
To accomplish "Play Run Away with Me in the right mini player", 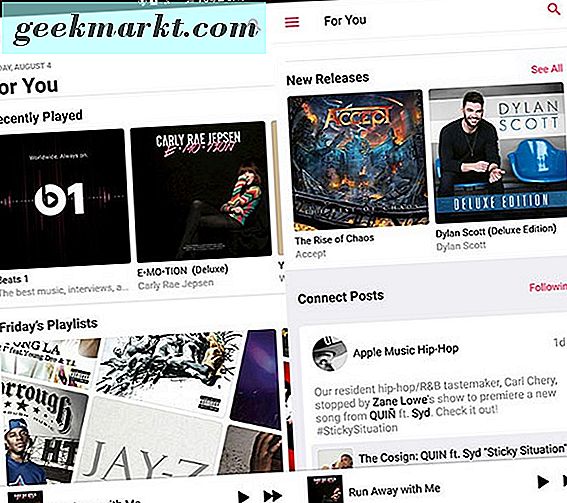I will tap(543, 482).
